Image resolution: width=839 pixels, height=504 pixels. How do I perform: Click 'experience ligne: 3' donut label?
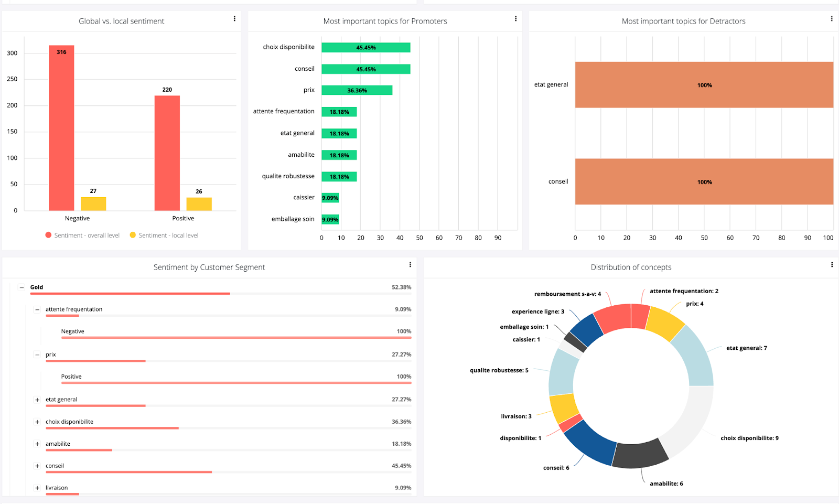[538, 312]
